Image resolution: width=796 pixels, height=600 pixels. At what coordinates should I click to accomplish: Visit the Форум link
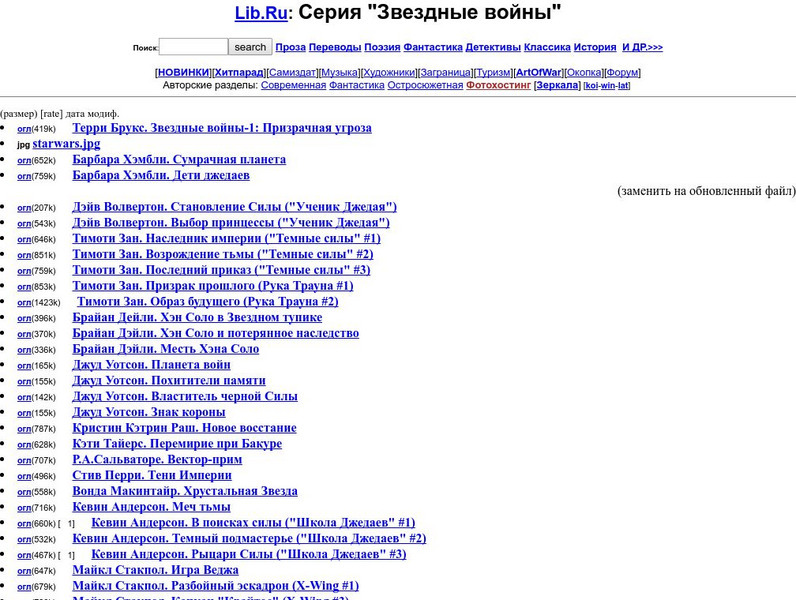(x=622, y=73)
